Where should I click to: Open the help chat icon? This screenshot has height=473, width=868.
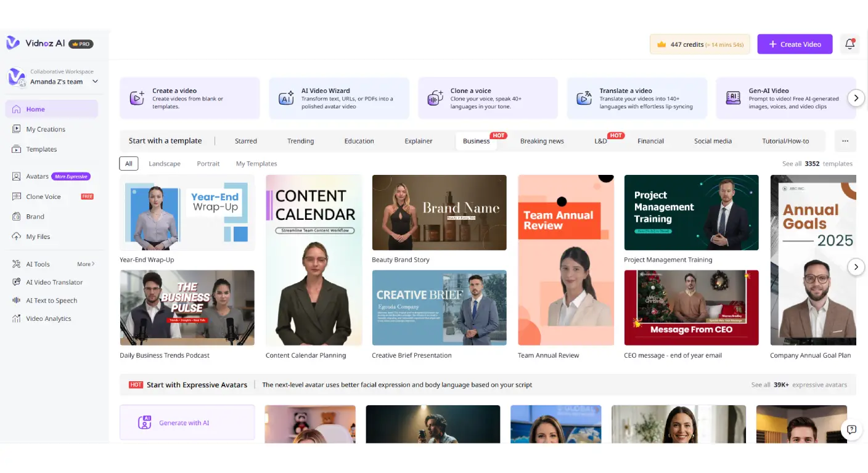click(x=851, y=429)
